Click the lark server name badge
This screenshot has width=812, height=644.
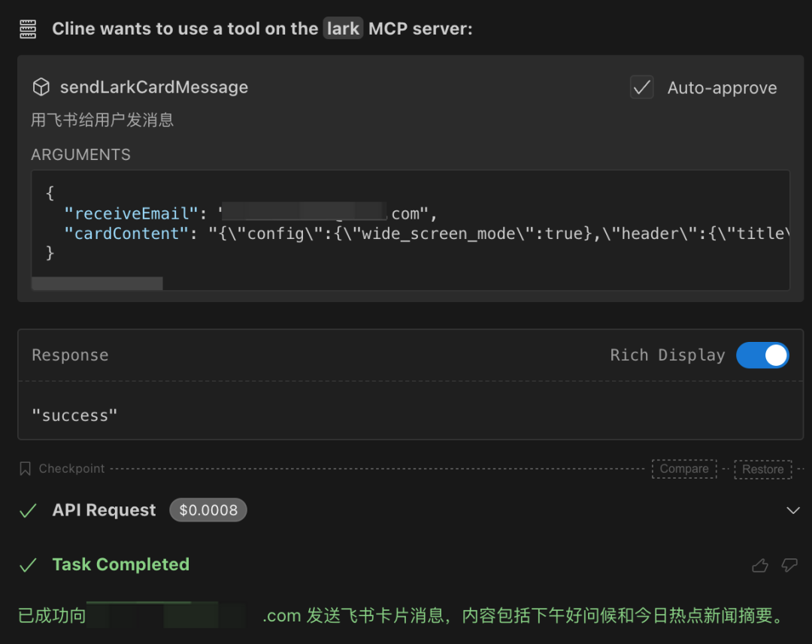click(x=343, y=29)
